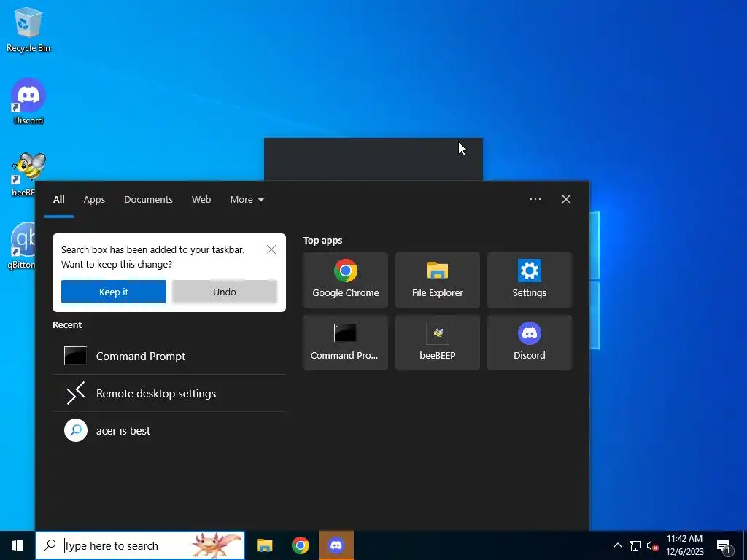747x560 pixels.
Task: Click Undo button in notification
Action: 225,292
